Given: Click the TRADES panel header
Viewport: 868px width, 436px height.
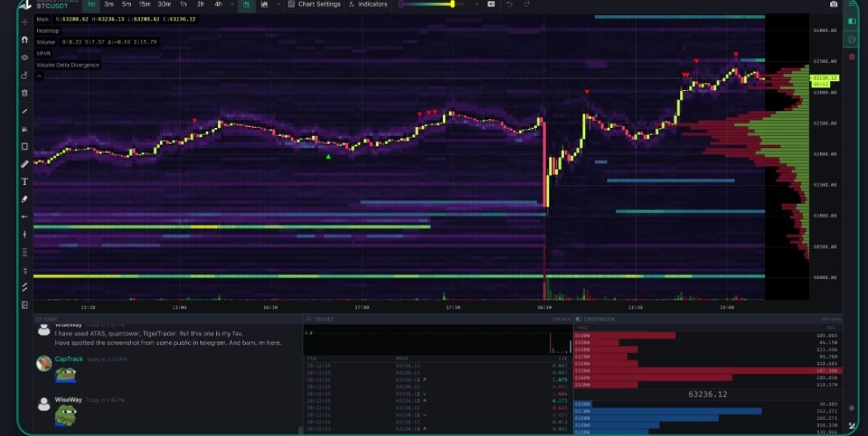Looking at the screenshot, I should (321, 319).
